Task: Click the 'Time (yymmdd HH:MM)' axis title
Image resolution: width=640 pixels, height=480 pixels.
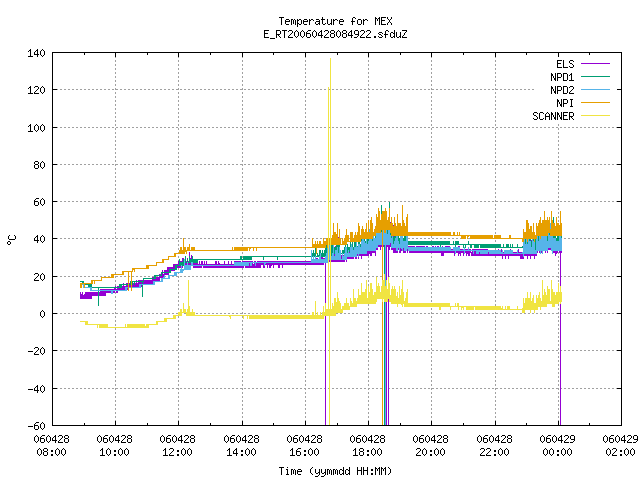Action: pyautogui.click(x=335, y=471)
